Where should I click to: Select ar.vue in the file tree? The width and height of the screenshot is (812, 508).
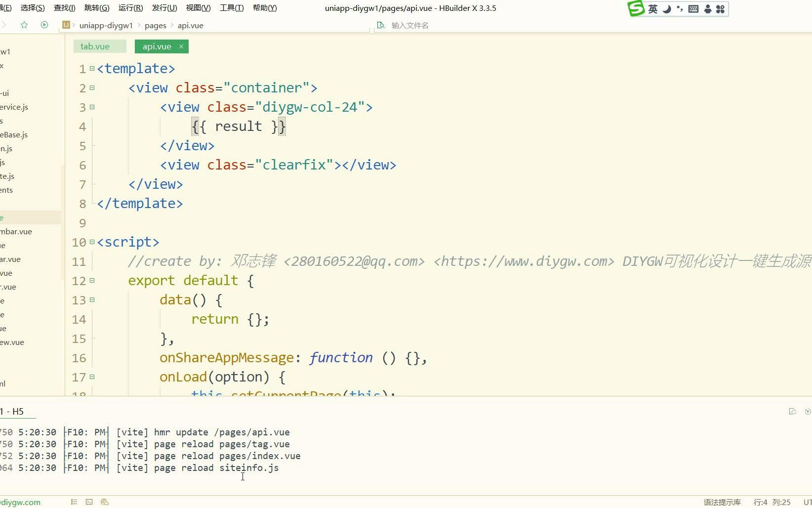pyautogui.click(x=10, y=259)
